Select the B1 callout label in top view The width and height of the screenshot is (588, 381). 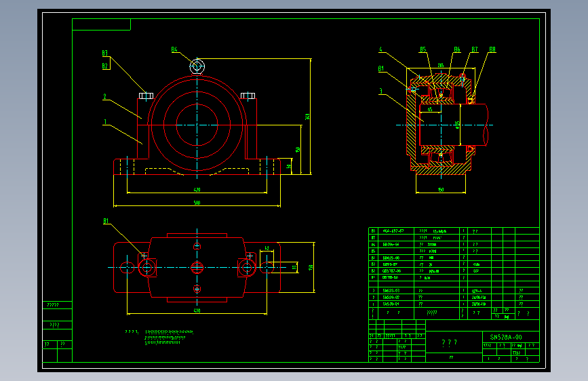pyautogui.click(x=106, y=221)
